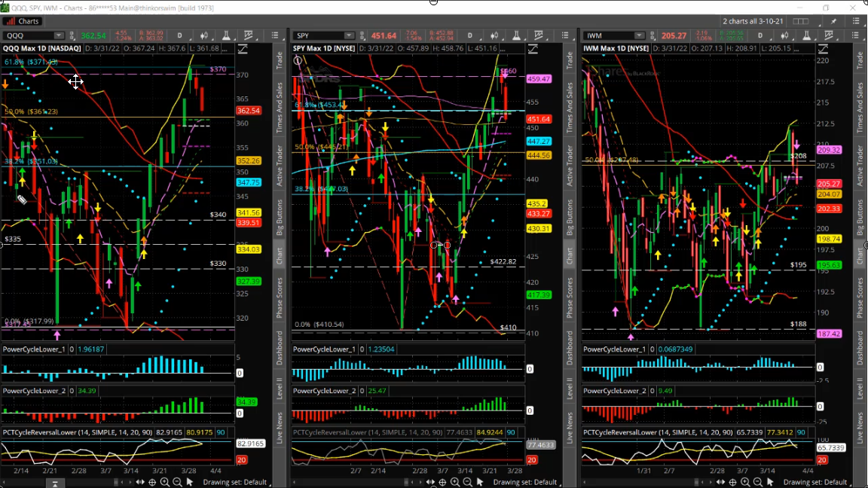Image resolution: width=868 pixels, height=488 pixels.
Task: Zoom in on QQQ chart
Action: pos(164,483)
